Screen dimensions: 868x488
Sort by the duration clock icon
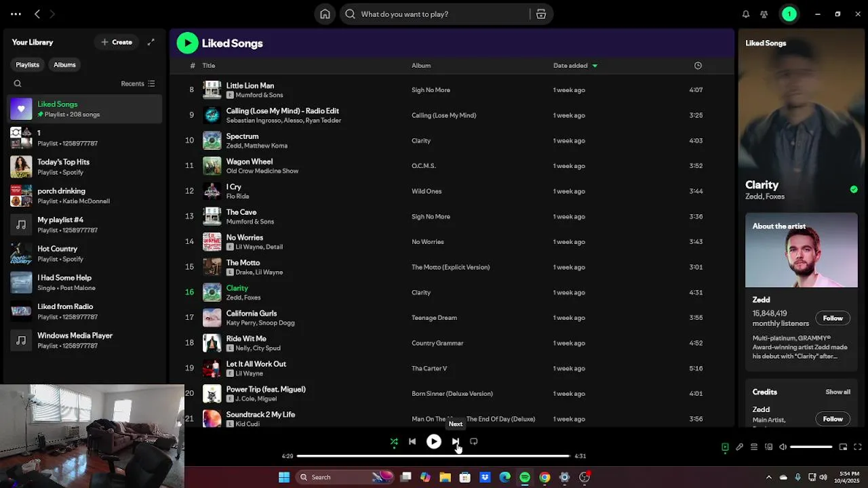pyautogui.click(x=698, y=66)
